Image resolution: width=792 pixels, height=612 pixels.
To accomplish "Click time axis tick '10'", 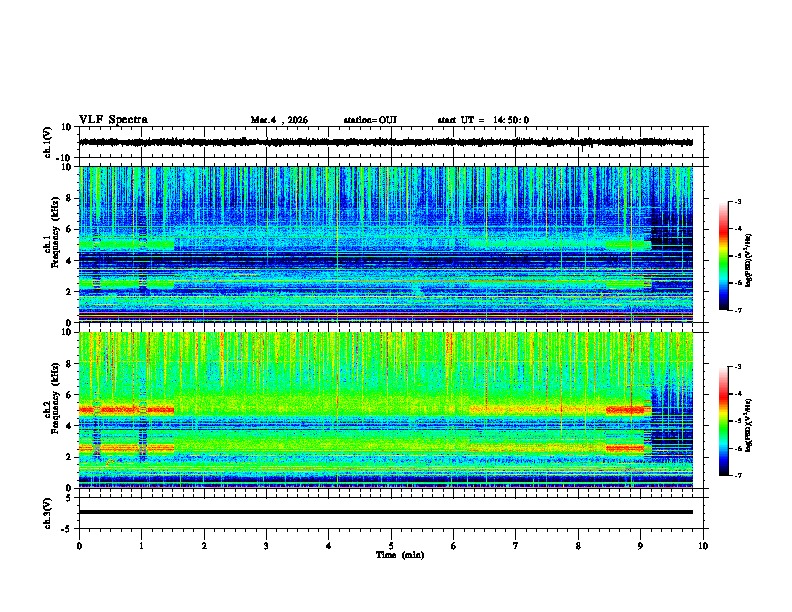I will (703, 546).
